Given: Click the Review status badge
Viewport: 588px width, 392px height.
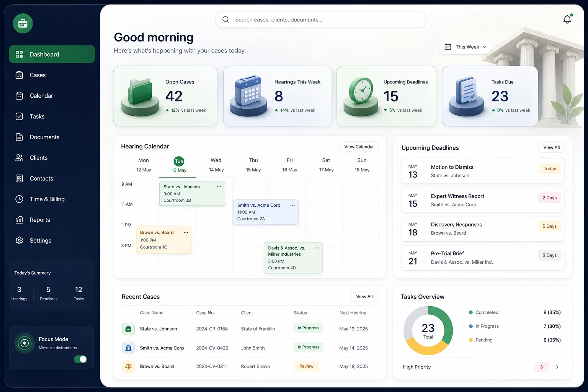Looking at the screenshot, I should 306,366.
